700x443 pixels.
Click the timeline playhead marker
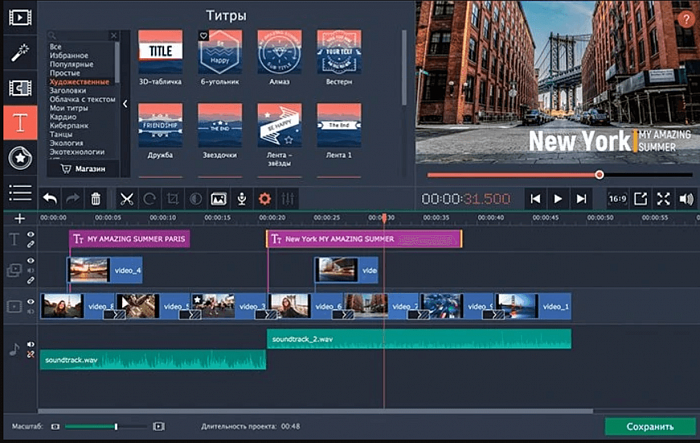click(384, 218)
